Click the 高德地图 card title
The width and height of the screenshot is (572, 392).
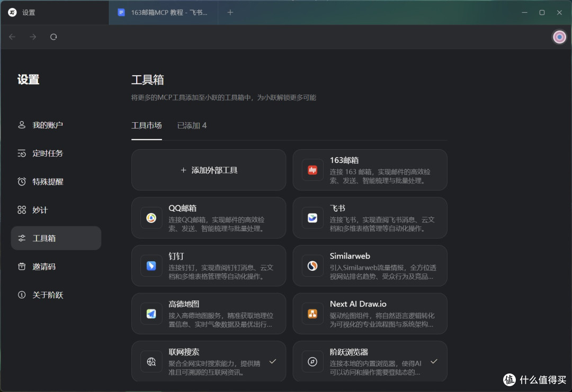(x=184, y=304)
